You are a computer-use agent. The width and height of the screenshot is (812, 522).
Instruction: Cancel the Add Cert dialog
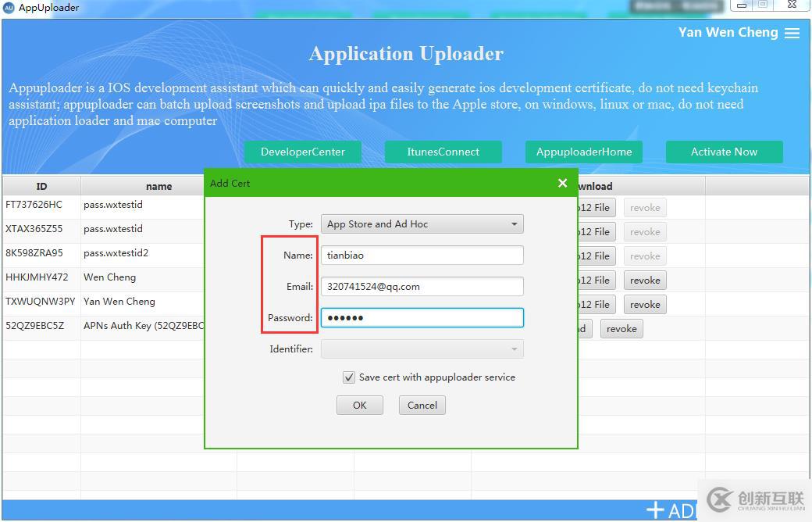point(422,406)
